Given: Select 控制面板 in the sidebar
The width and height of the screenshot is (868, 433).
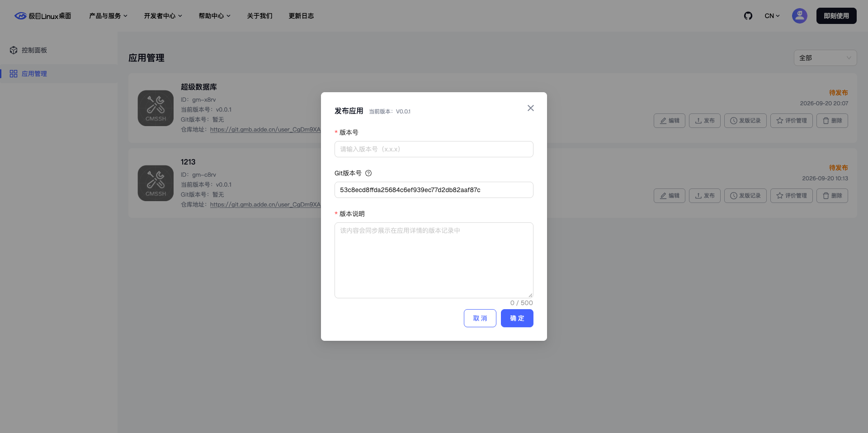Looking at the screenshot, I should [59, 50].
